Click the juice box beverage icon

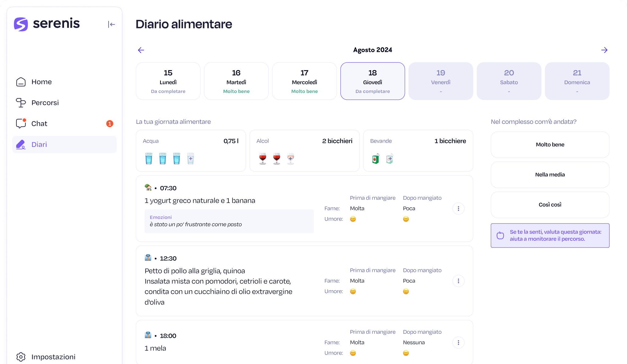[376, 159]
